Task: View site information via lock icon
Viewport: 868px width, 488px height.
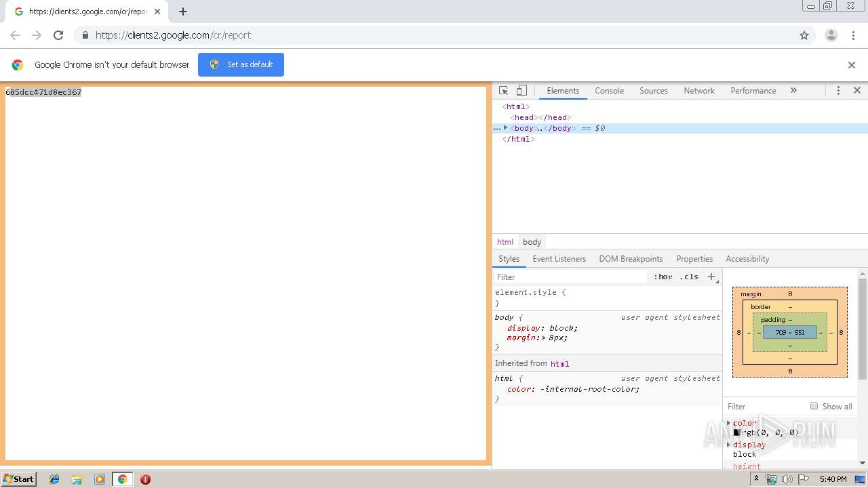Action: click(x=85, y=35)
